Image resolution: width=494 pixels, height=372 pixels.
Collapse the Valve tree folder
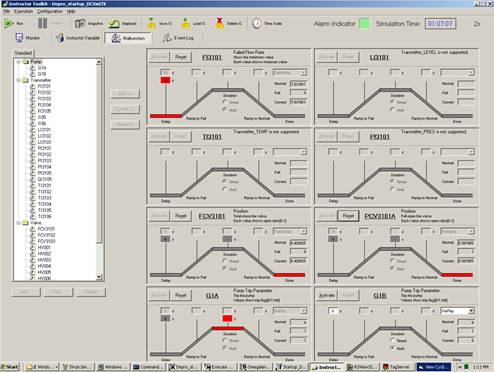[19, 223]
